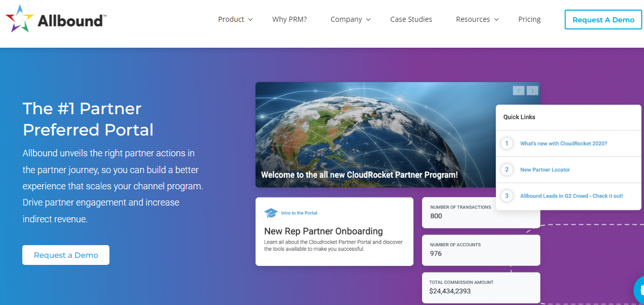This screenshot has width=644, height=305.
Task: Click New Rep Partner Onboarding heading
Action: tap(323, 231)
